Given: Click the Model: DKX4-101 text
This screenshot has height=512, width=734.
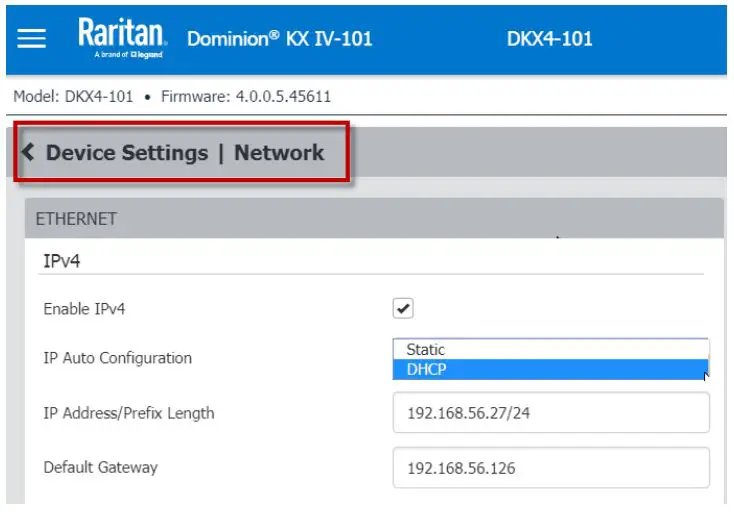Looking at the screenshot, I should (73, 96).
